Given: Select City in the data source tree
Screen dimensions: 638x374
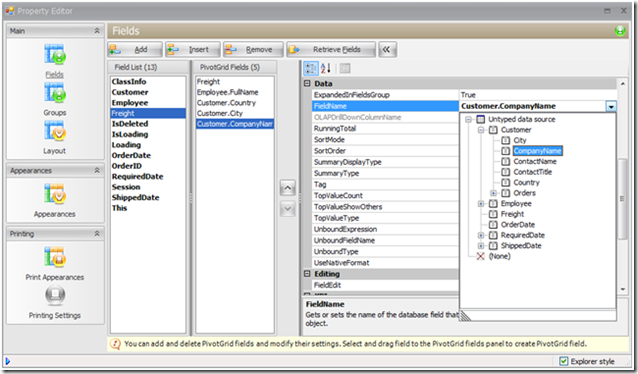Looking at the screenshot, I should pos(520,140).
